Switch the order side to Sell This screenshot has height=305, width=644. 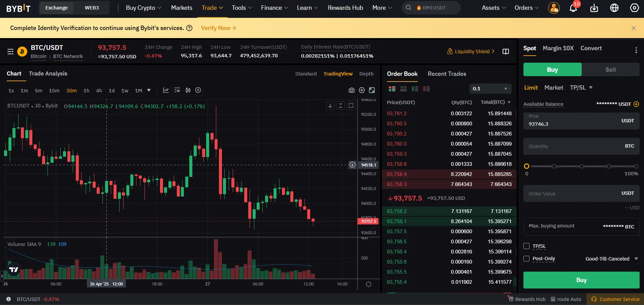tap(610, 69)
